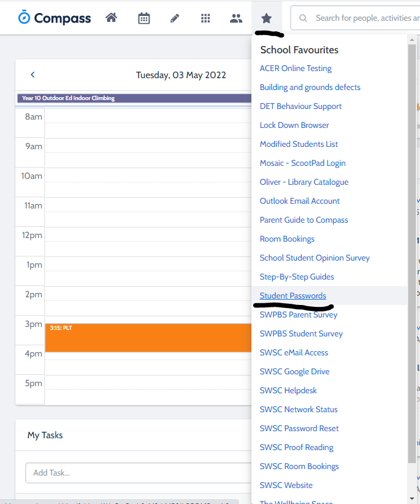Click the 4pm time label
420x504 pixels.
[x=34, y=354]
